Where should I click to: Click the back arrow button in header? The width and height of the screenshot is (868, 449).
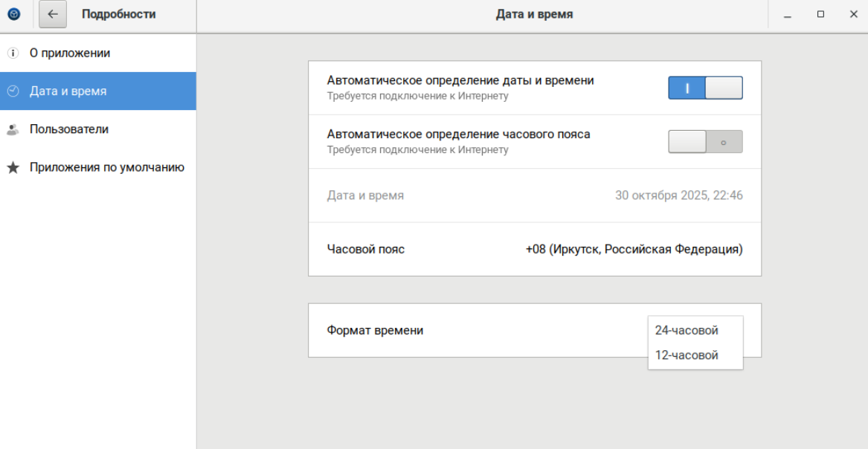53,14
